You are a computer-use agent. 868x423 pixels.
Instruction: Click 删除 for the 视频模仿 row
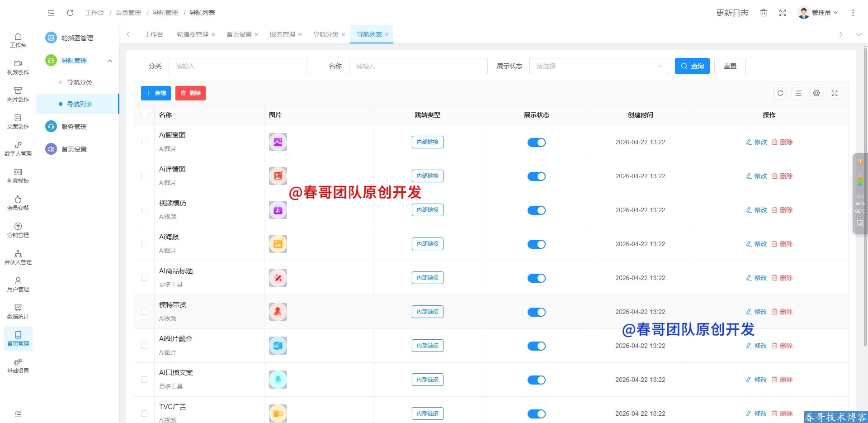[x=782, y=210]
